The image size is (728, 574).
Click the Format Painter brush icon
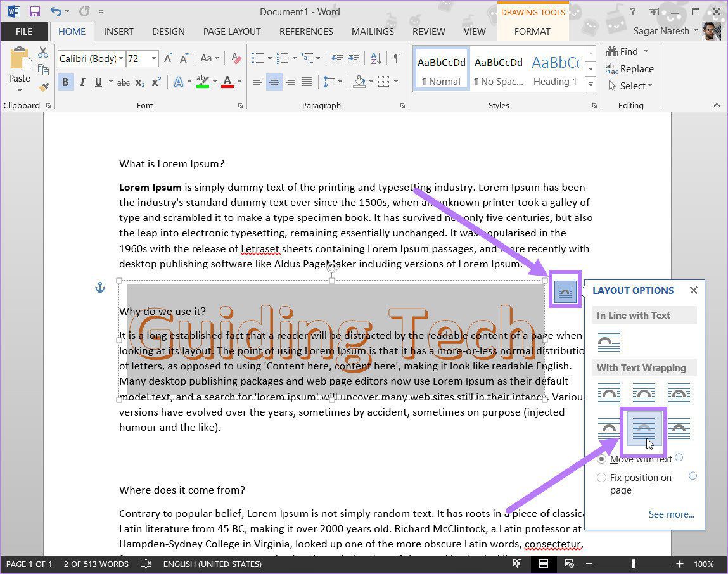(x=44, y=87)
